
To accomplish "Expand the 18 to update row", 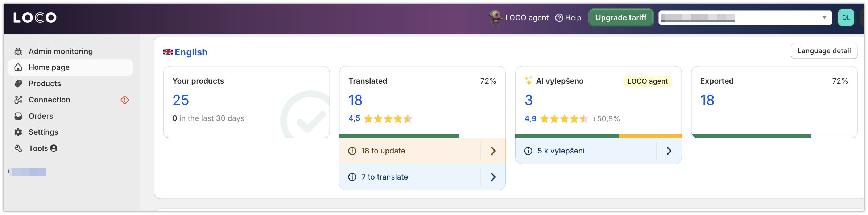I will (x=422, y=151).
